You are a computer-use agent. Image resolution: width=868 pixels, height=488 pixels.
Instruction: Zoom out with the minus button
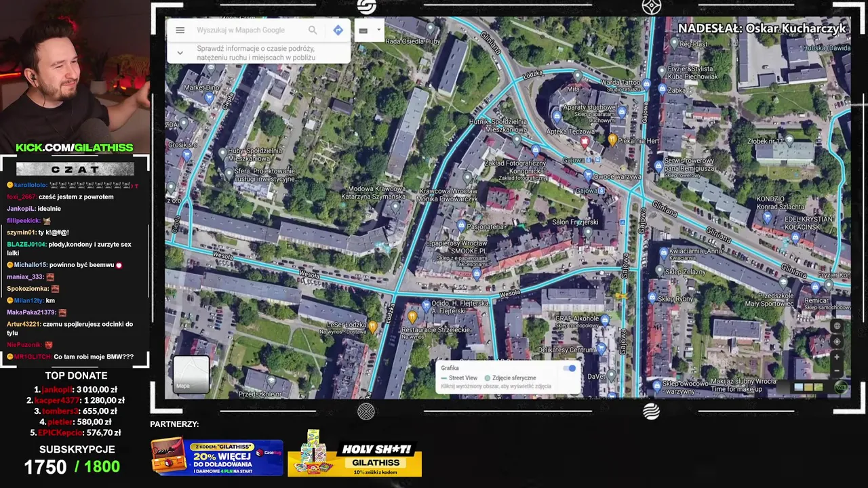837,371
